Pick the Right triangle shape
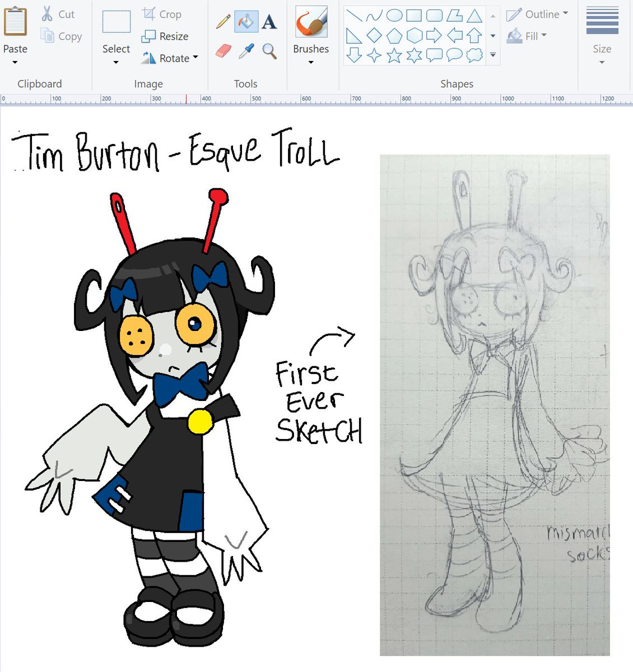The height and width of the screenshot is (672, 633). 354,36
